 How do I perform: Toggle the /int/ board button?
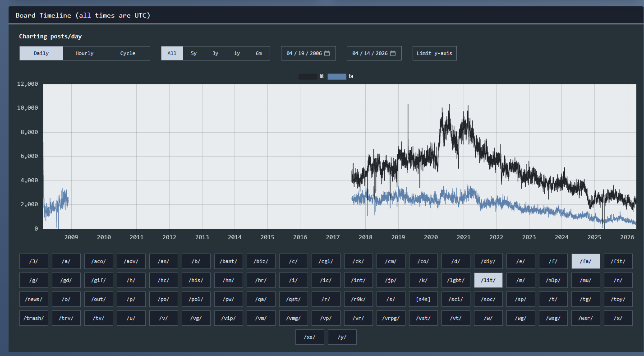pos(359,280)
